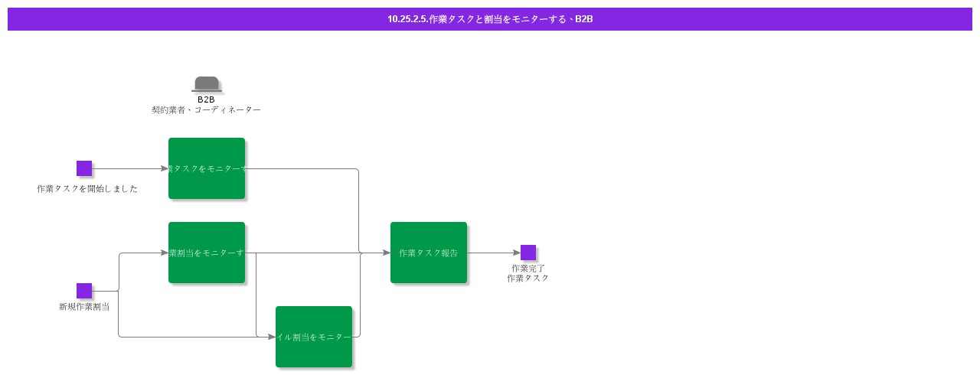Click the 作業タスクを開始しました label
The image size is (980, 375).
87,189
